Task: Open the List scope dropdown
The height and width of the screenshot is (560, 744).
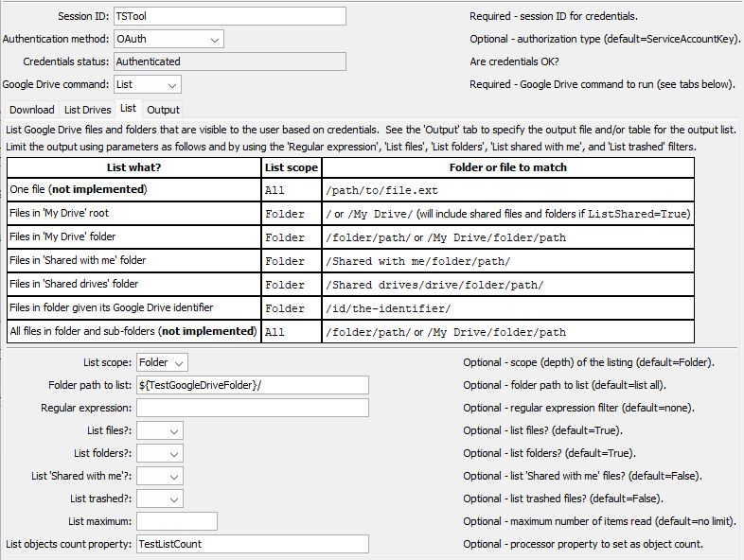Action: [x=162, y=362]
